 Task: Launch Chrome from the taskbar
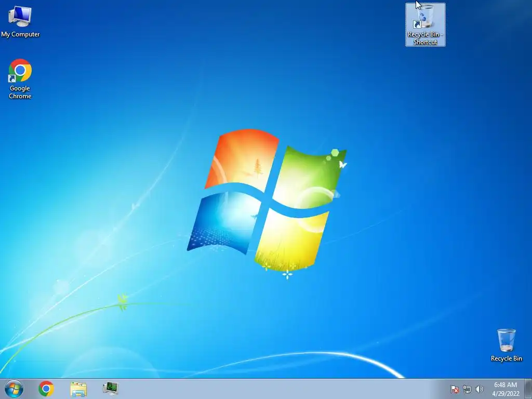pos(46,389)
